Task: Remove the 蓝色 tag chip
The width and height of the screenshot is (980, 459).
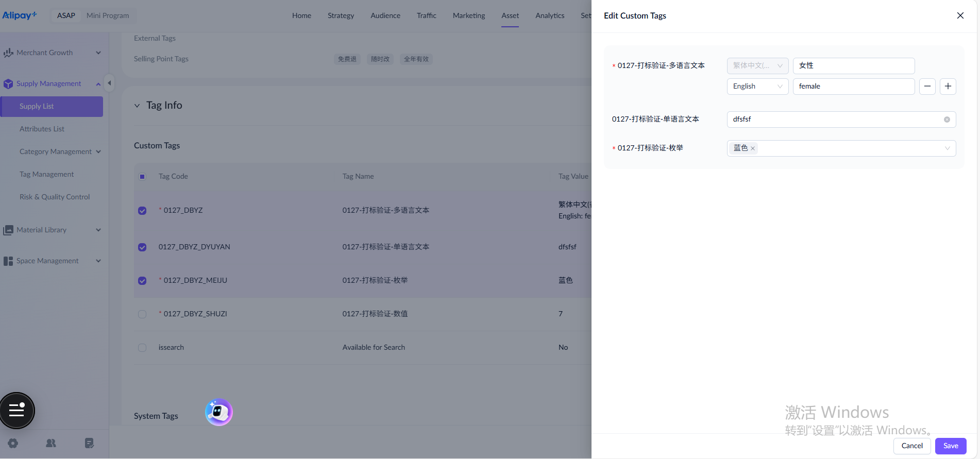Action: [x=753, y=148]
